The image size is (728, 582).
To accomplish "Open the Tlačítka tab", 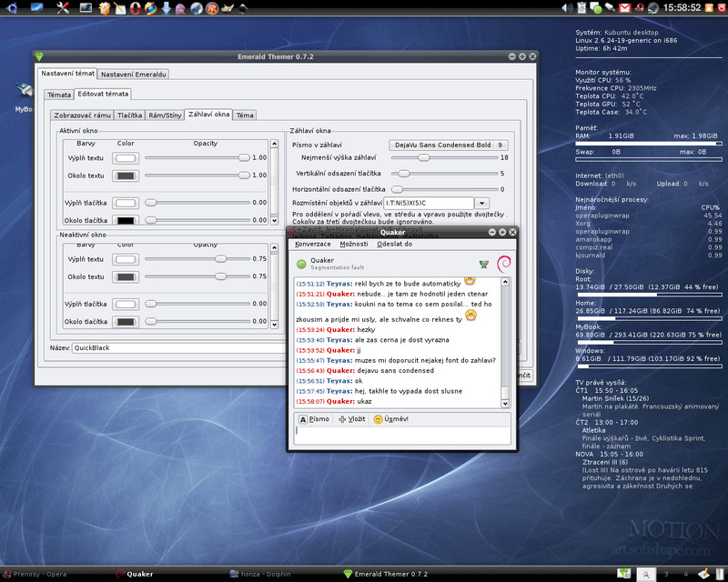I will point(129,115).
